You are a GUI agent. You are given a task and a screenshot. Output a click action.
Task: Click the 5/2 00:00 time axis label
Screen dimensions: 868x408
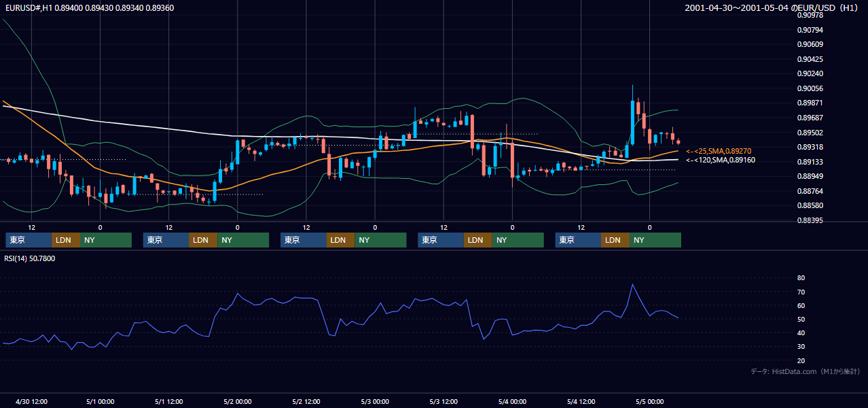pyautogui.click(x=237, y=401)
